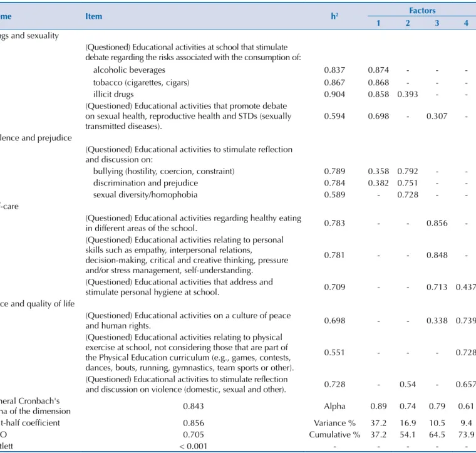Select the sexual health and STDs item text
This screenshot has width=476, height=453.
tap(189, 117)
